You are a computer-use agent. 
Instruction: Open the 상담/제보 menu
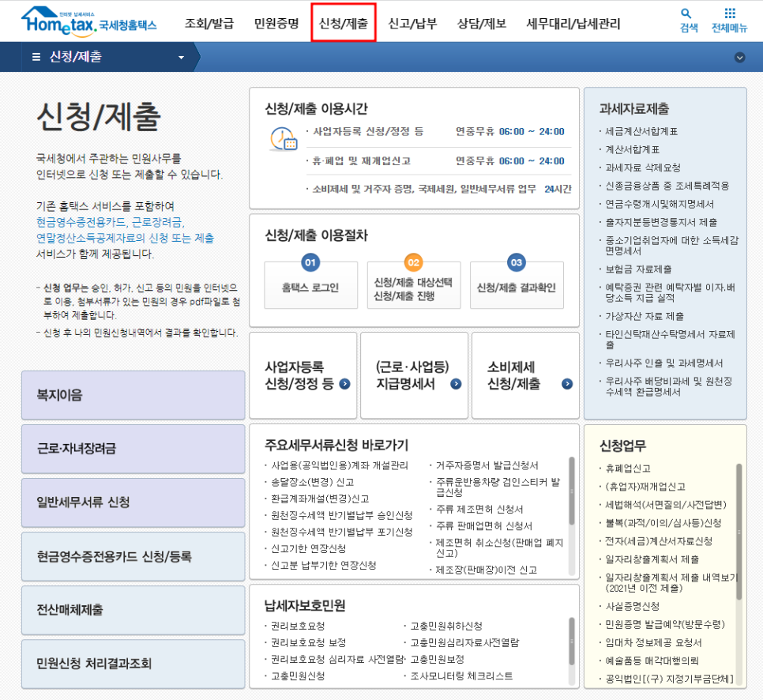[x=482, y=24]
